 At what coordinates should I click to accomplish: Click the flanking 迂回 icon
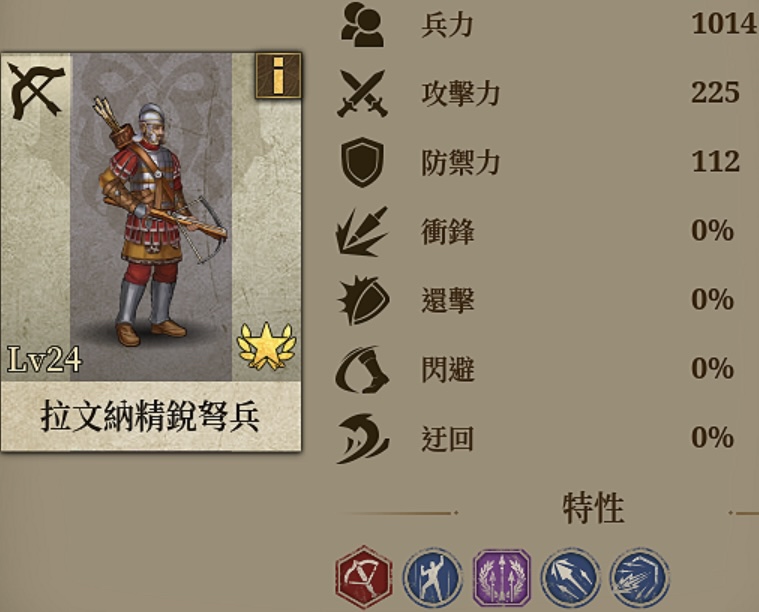(x=363, y=438)
